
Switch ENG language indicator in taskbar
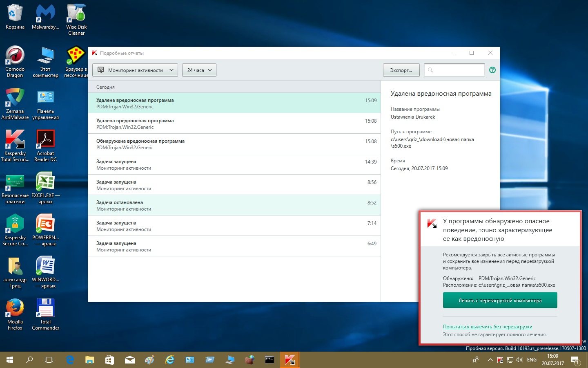pos(532,360)
